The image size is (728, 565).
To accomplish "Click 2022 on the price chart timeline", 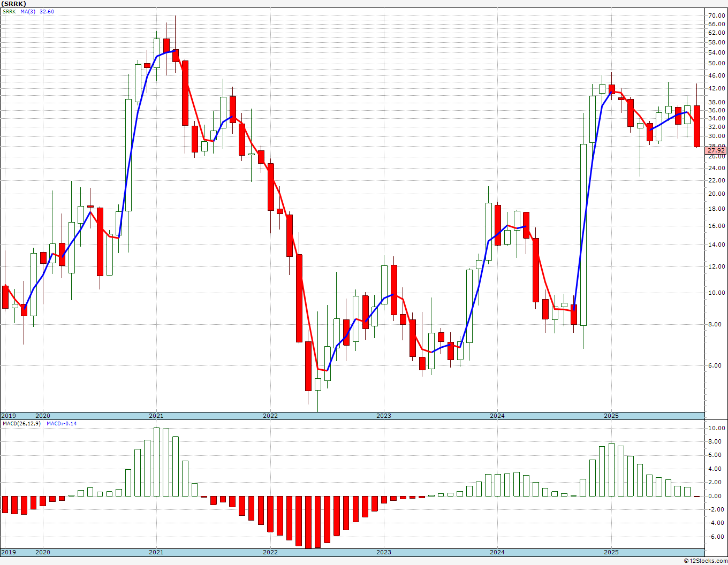I will click(x=270, y=416).
